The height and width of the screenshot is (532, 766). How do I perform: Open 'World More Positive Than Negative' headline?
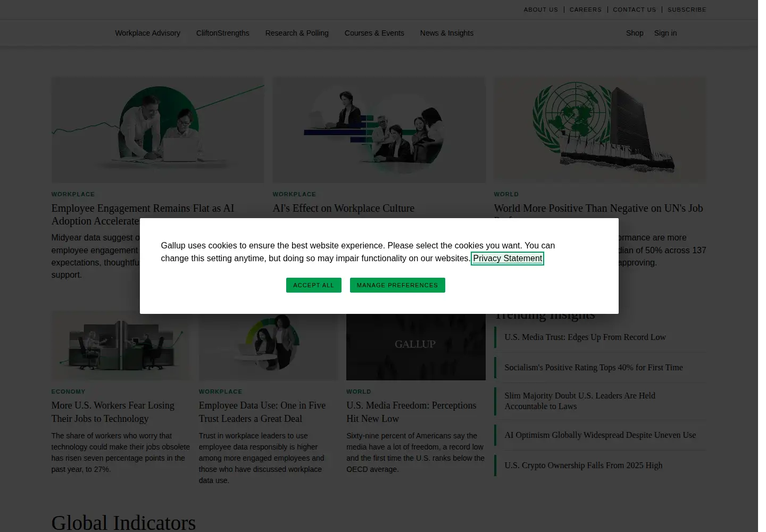598,209
